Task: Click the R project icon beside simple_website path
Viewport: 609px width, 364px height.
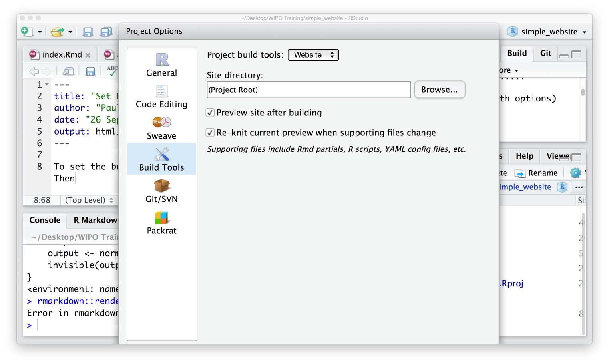Action: coord(562,187)
